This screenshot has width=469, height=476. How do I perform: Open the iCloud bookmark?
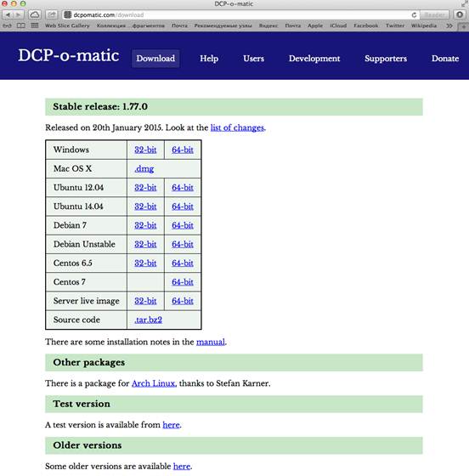point(338,25)
